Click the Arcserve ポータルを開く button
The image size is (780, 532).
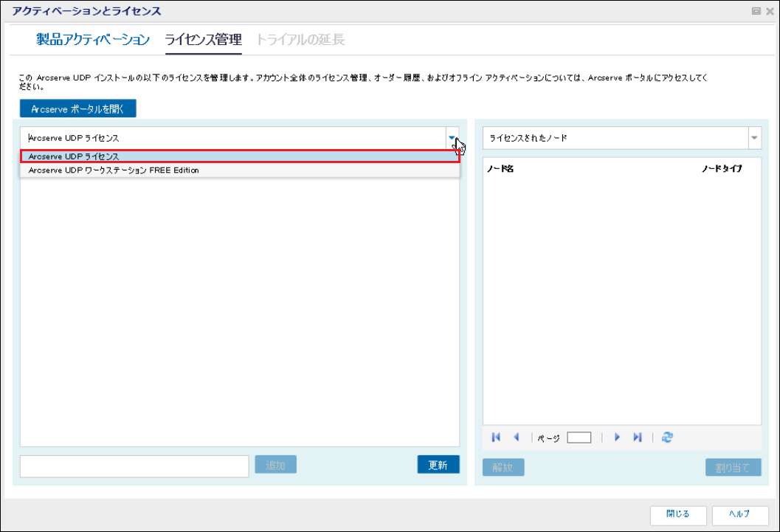(x=77, y=108)
